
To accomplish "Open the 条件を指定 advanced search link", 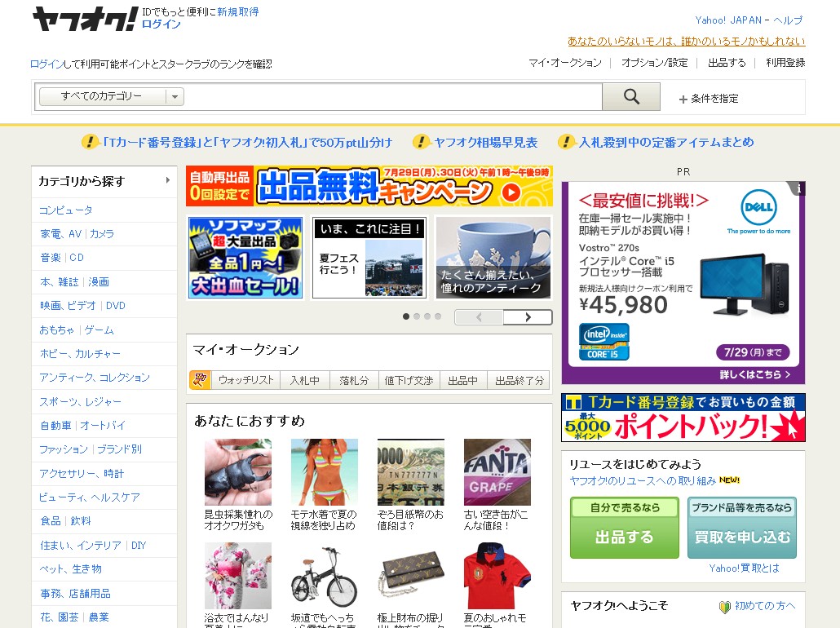I will pos(714,99).
